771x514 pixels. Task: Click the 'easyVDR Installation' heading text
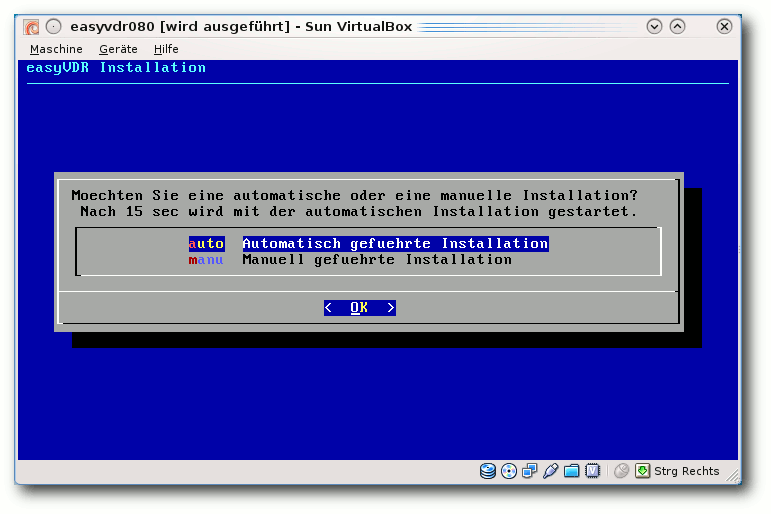116,68
